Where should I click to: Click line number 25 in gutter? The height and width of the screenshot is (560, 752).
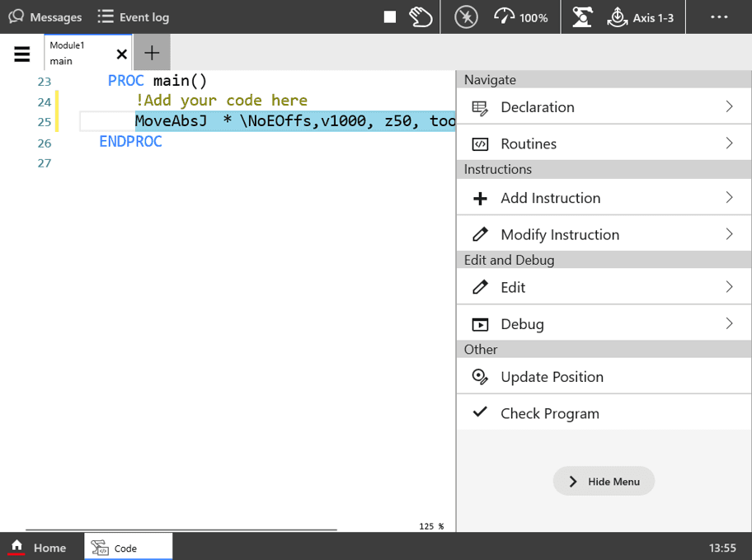[45, 122]
